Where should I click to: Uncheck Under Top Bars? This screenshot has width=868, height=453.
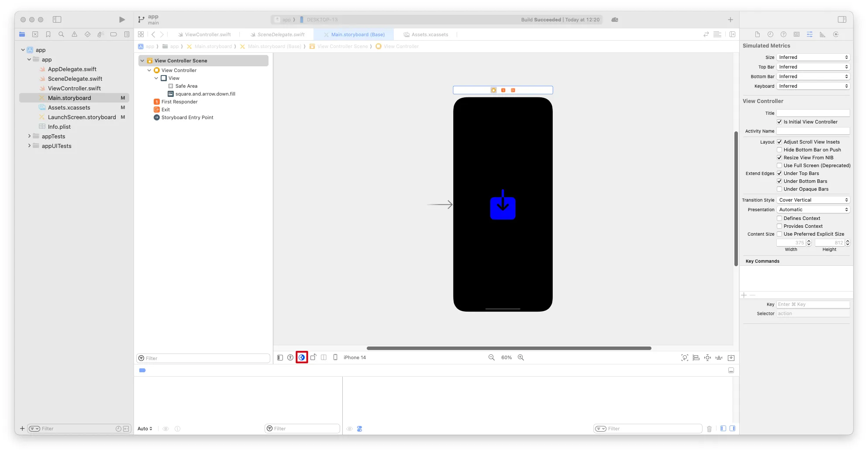779,173
